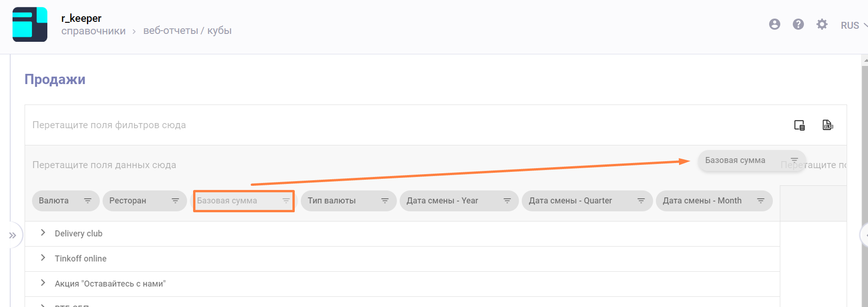Image resolution: width=868 pixels, height=307 pixels.
Task: Open filter icon on Тип валюты field
Action: [385, 201]
